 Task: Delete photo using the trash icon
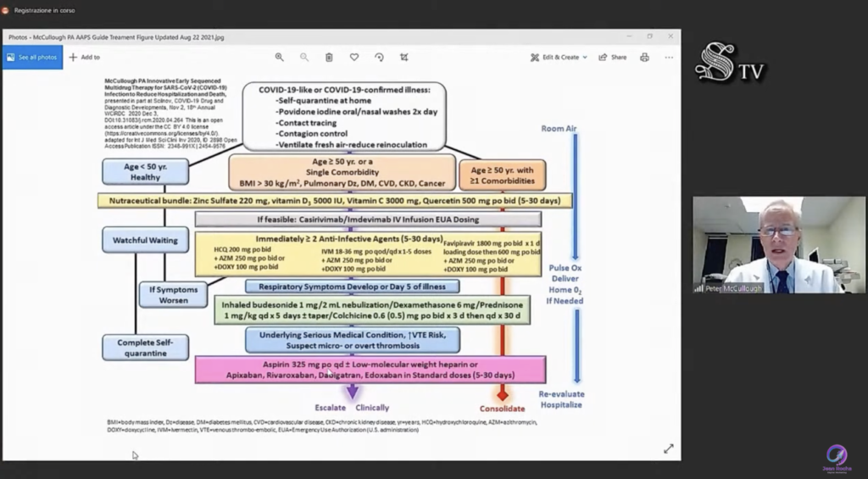(329, 57)
